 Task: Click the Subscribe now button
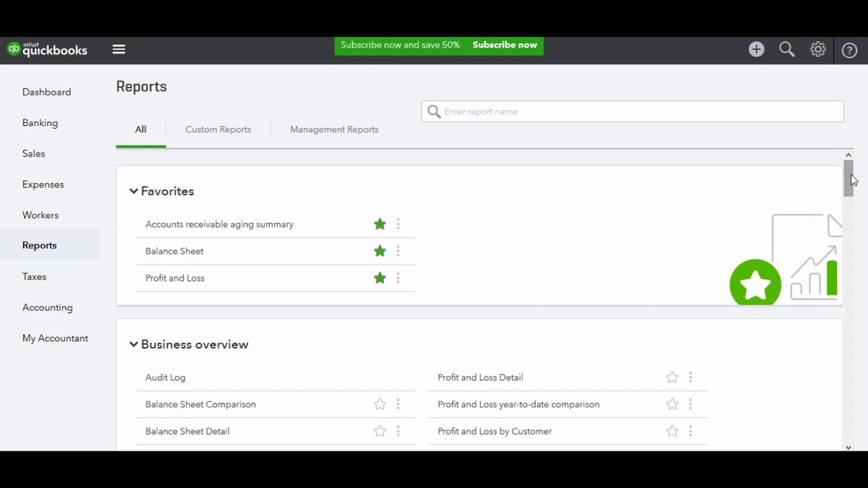coord(505,45)
